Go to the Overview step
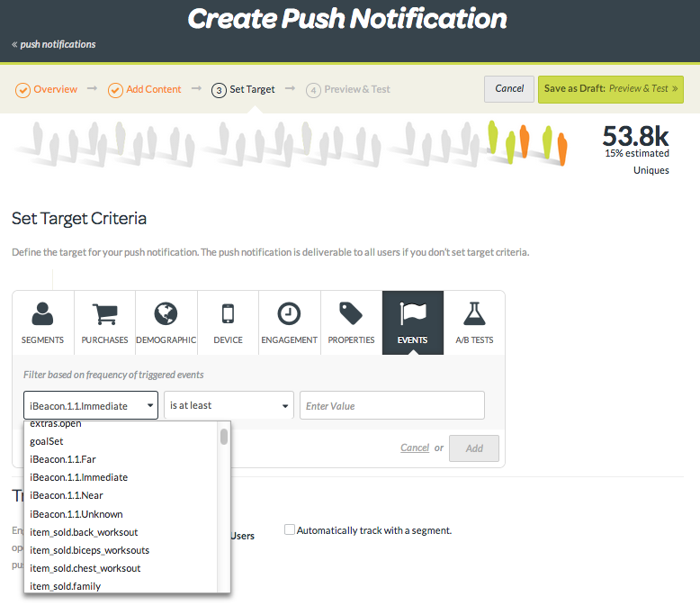Screen dimensions: 700x615 click(47, 89)
